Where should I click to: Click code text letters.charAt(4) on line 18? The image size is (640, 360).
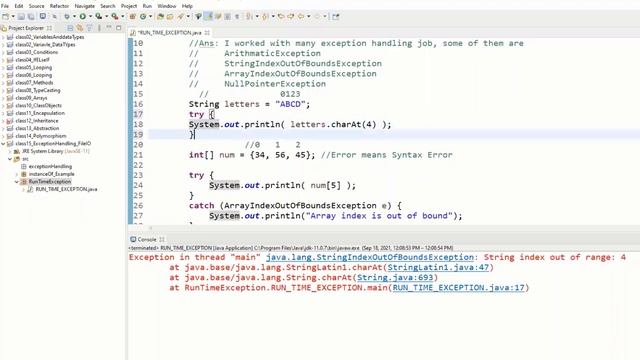[333, 124]
